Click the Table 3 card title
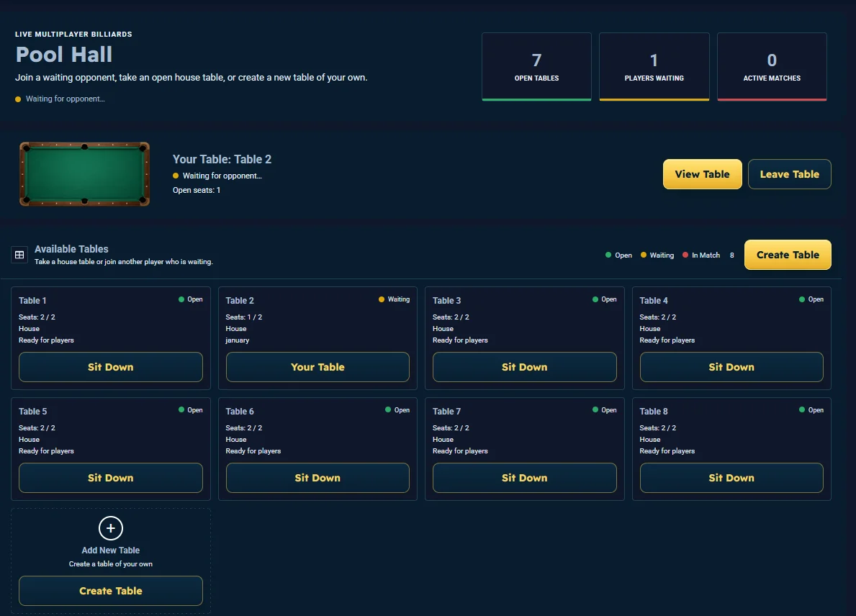The width and height of the screenshot is (856, 616). click(446, 301)
